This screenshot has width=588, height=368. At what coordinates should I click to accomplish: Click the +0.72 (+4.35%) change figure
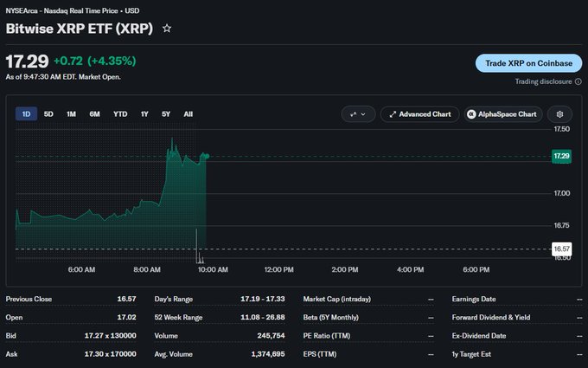point(95,61)
